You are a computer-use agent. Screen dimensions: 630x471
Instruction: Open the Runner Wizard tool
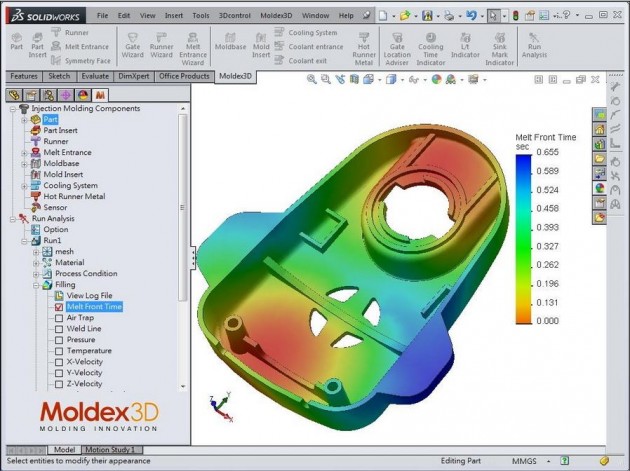click(x=161, y=46)
